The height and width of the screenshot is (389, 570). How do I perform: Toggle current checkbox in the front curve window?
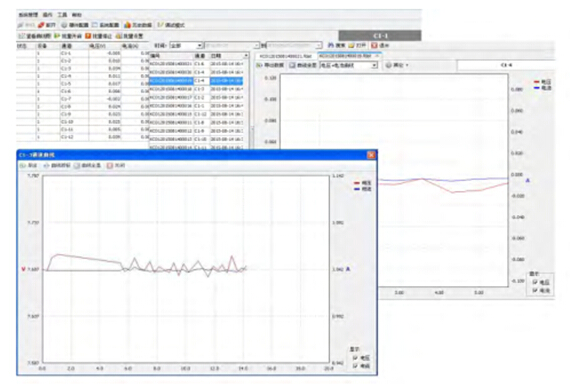[x=355, y=366]
